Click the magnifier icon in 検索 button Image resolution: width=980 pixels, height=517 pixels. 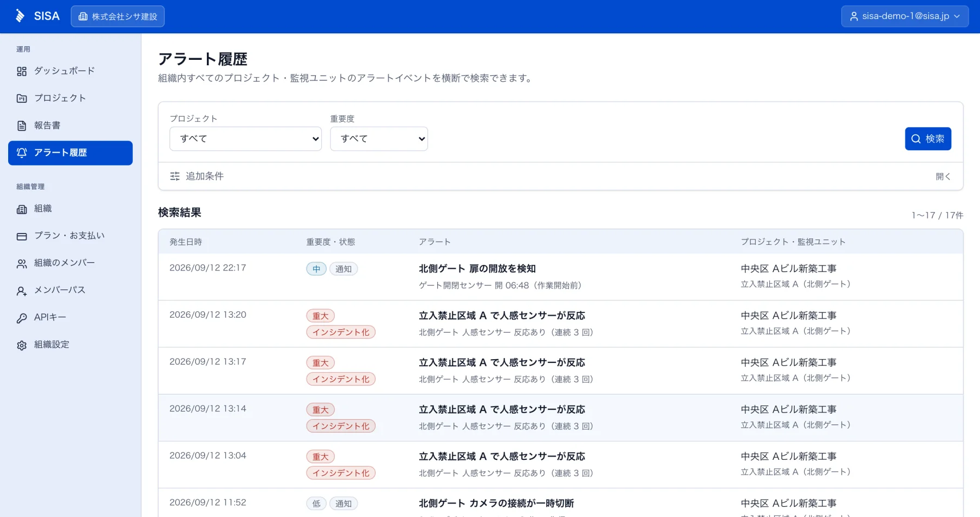tap(916, 139)
